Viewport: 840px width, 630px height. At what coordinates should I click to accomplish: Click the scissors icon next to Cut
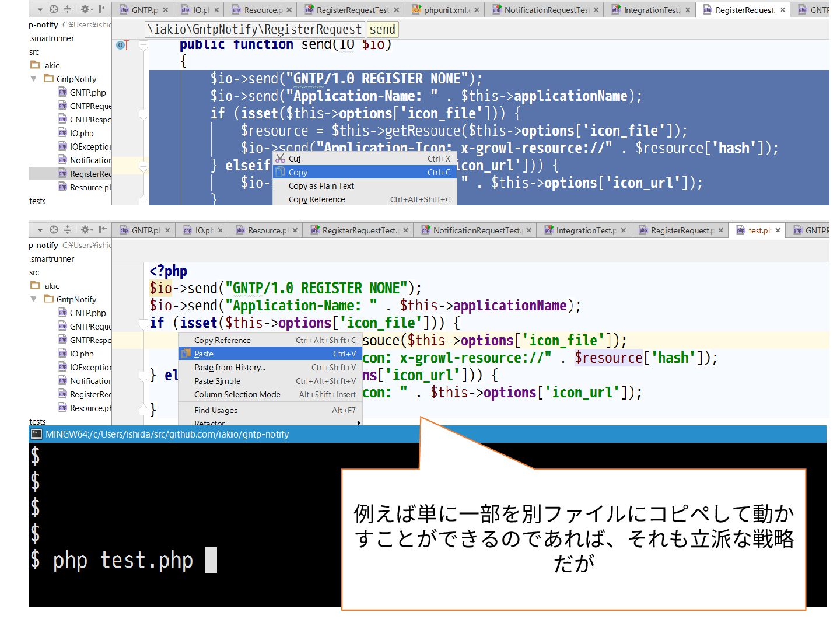(x=280, y=158)
